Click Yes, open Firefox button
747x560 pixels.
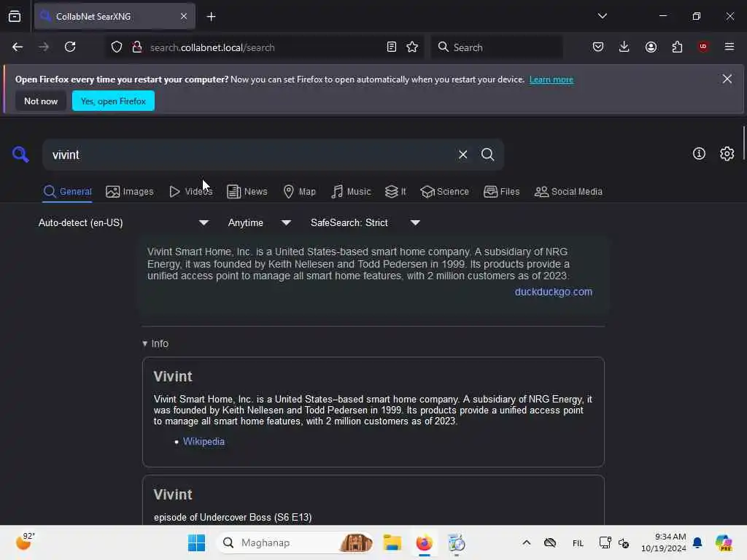113,101
